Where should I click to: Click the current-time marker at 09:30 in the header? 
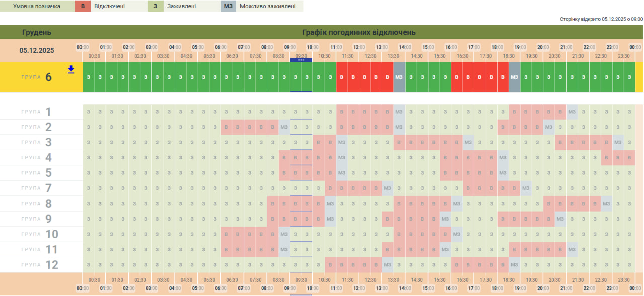pos(301,60)
